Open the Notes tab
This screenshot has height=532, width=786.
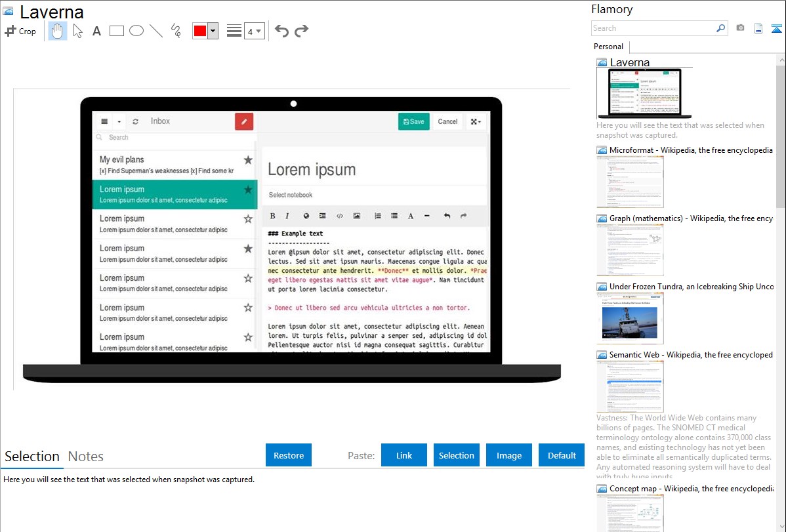(x=86, y=457)
